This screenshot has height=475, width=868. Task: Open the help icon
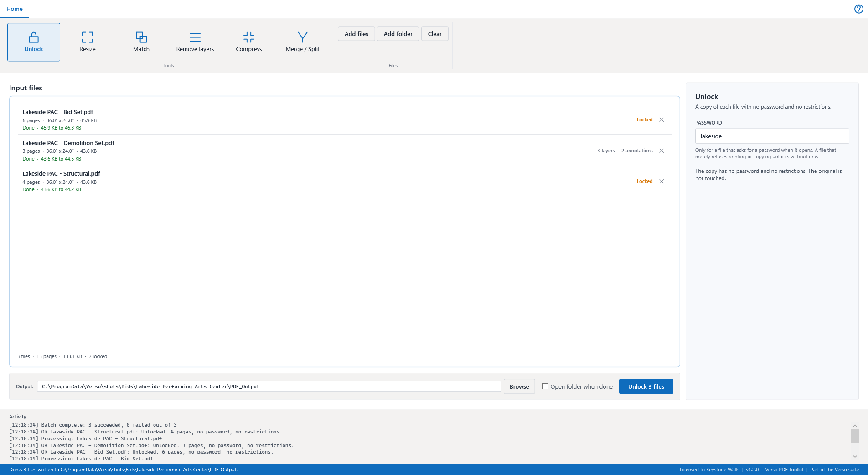pyautogui.click(x=858, y=9)
